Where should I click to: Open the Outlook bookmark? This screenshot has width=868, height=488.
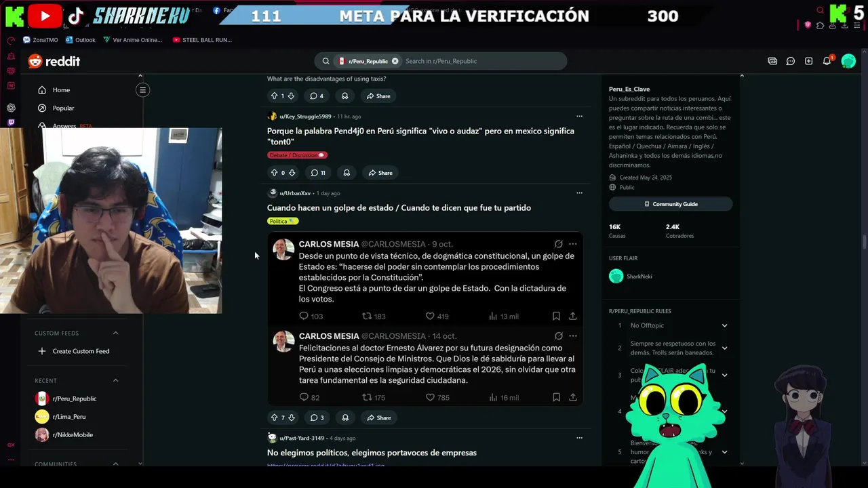81,40
